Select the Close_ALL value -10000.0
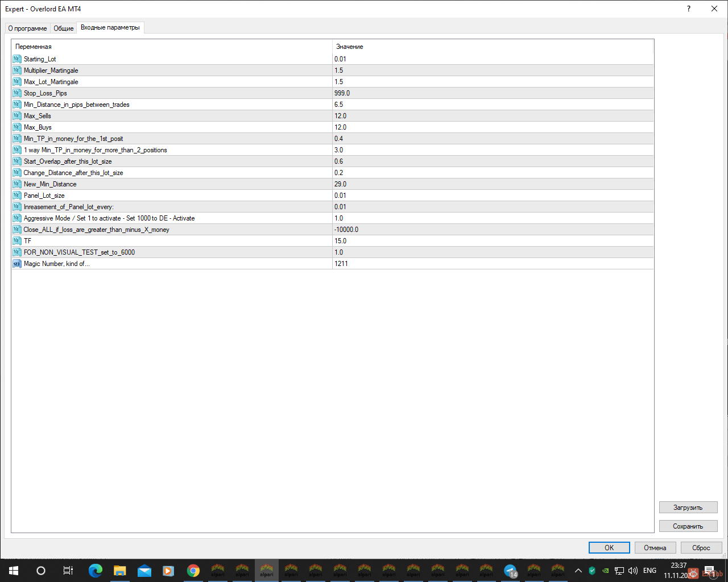The image size is (728, 582). pos(346,230)
